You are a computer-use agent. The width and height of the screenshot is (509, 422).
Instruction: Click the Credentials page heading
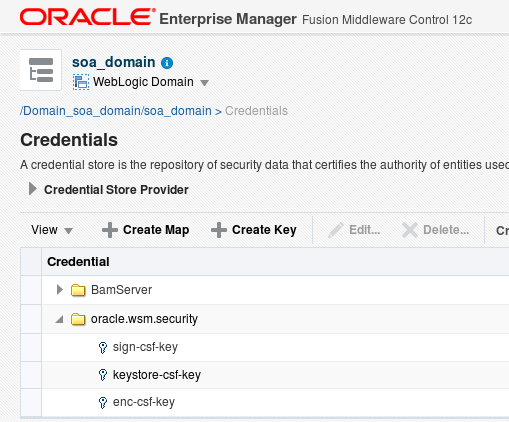(x=69, y=140)
